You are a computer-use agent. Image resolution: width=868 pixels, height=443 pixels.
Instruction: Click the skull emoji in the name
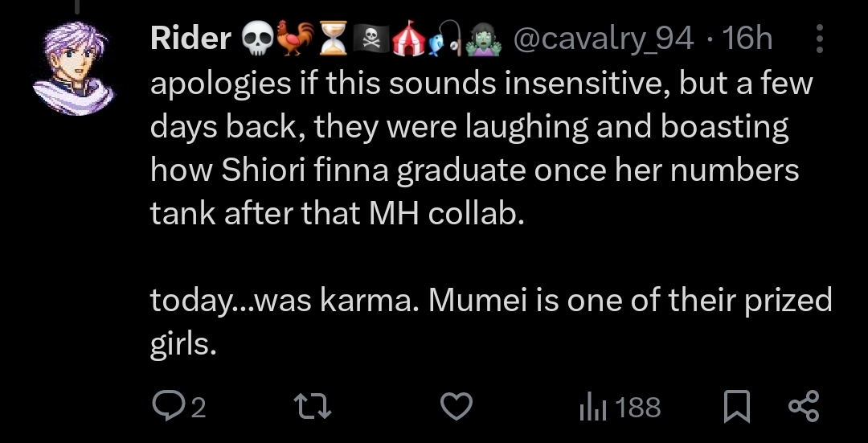[256, 39]
